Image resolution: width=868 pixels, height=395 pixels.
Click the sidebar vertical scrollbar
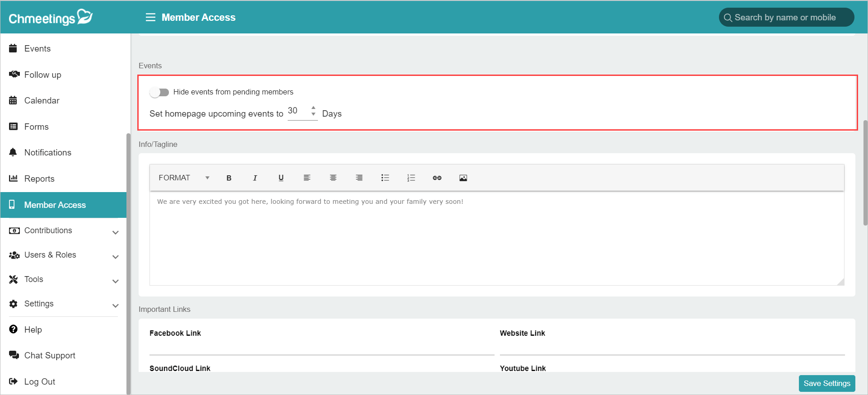pyautogui.click(x=128, y=264)
